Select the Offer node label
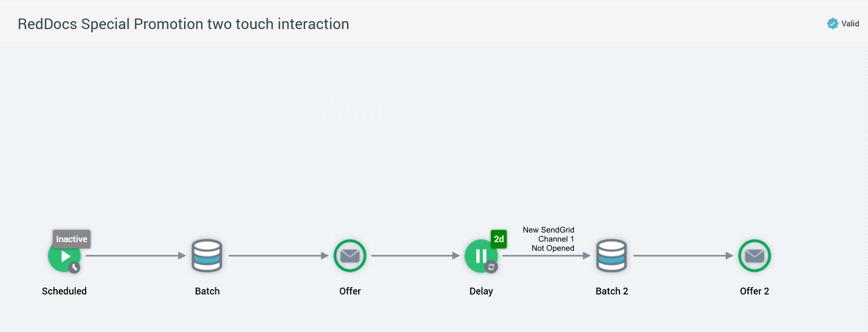Viewport: 868px width, 332px height. click(x=350, y=291)
